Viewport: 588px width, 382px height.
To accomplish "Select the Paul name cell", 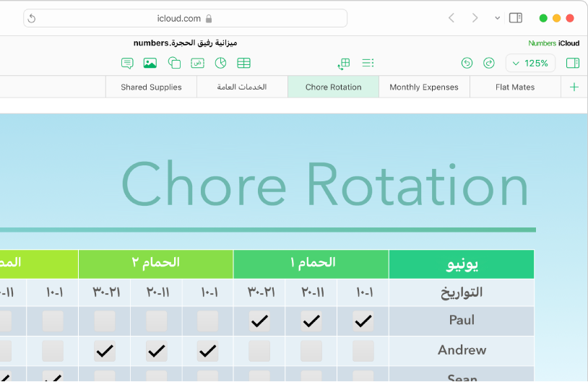I will (x=462, y=321).
